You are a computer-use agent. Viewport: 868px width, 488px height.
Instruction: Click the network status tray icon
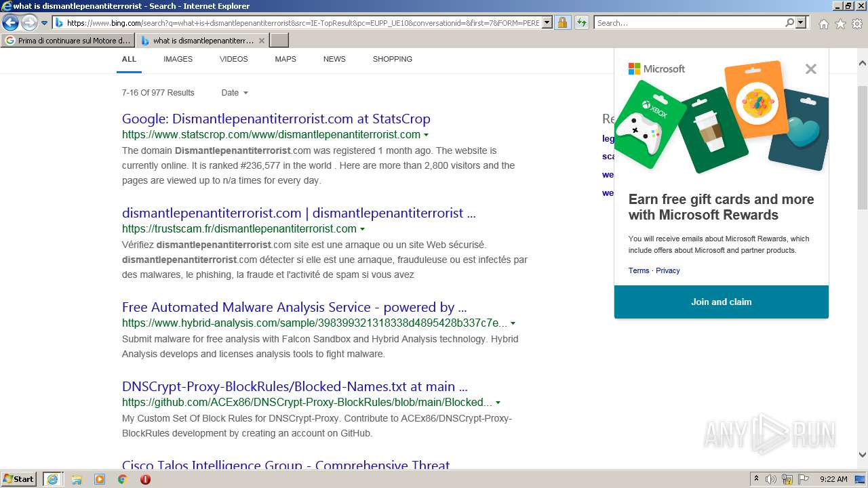point(787,479)
